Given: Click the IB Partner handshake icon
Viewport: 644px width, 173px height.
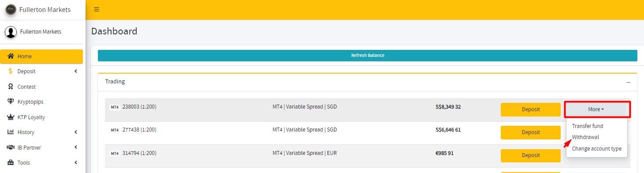Looking at the screenshot, I should coord(11,147).
